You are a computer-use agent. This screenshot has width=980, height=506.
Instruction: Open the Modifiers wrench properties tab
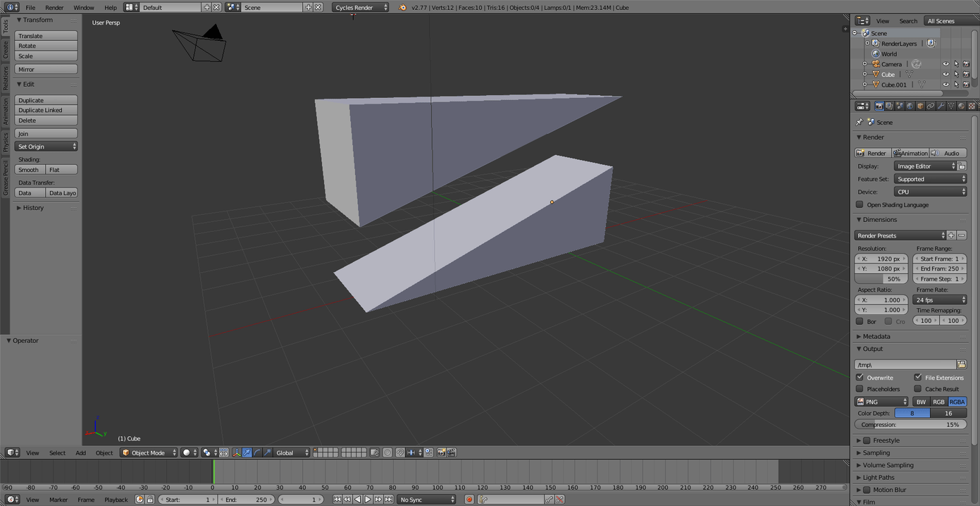tap(941, 106)
